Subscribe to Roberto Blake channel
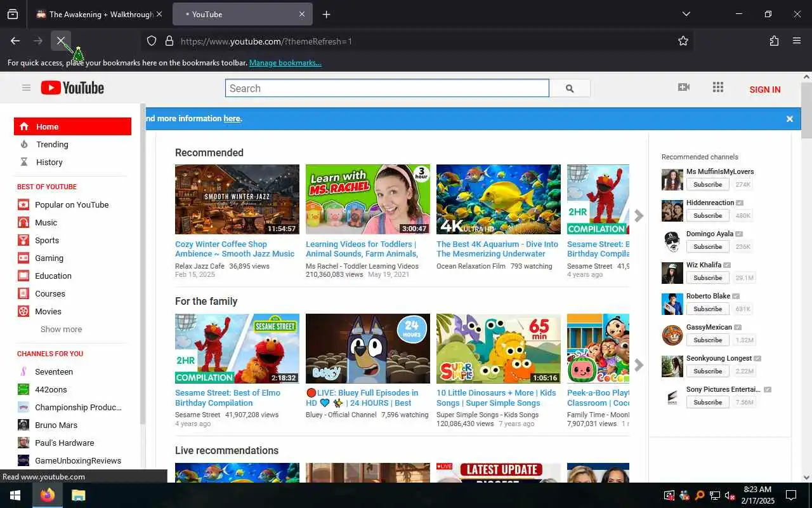The height and width of the screenshot is (508, 812). (707, 309)
